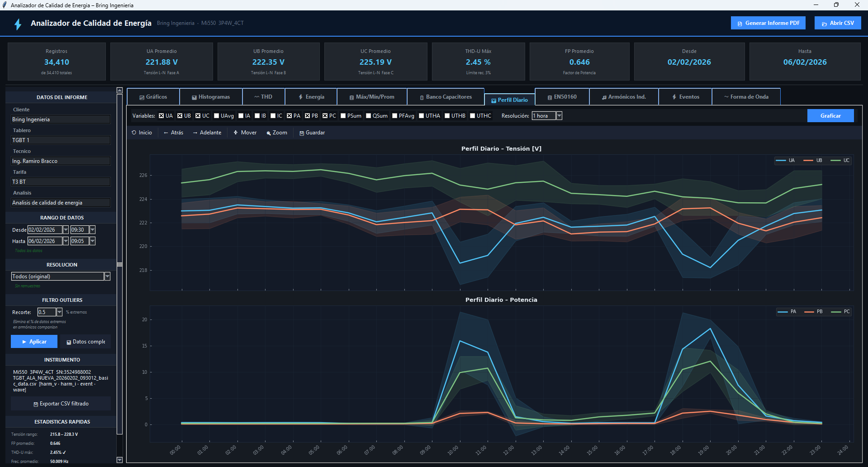Switch to the Histogramas tab
The image size is (868, 467).
(x=211, y=97)
